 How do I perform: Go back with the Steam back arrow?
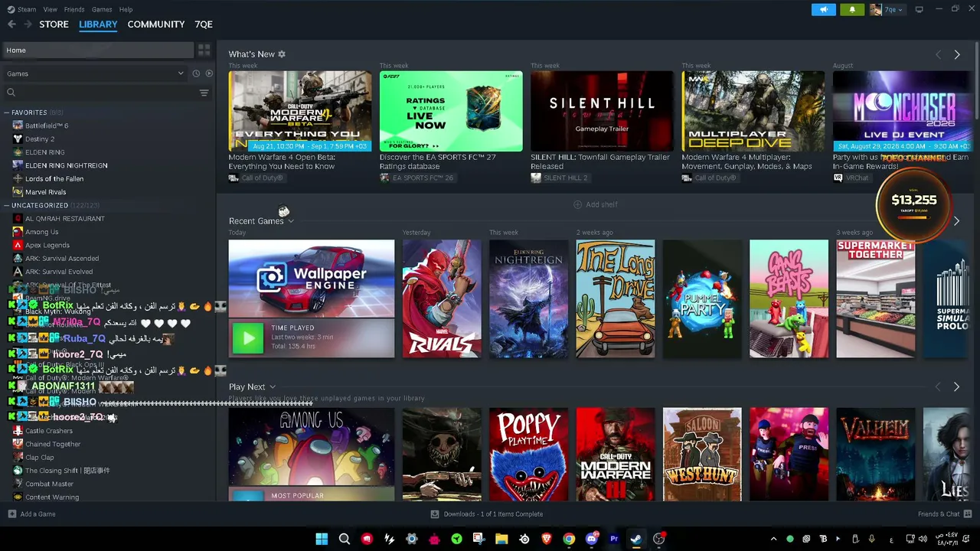[11, 24]
